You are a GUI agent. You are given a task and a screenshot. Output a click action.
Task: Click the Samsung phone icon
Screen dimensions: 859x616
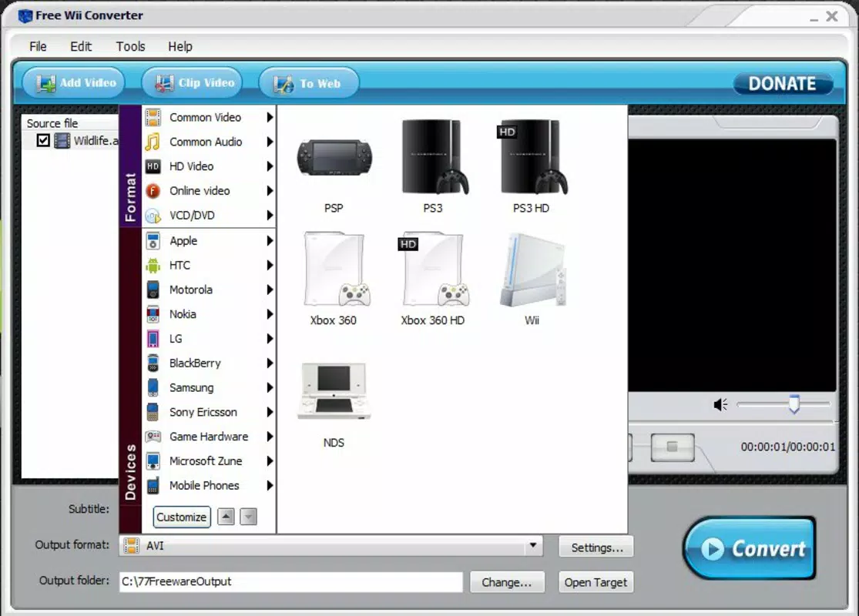pyautogui.click(x=153, y=387)
